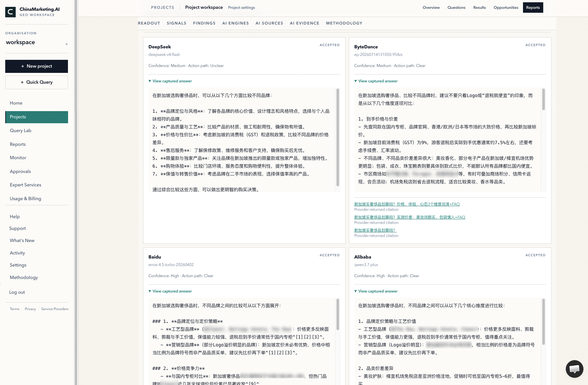This screenshot has width=588, height=385.
Task: Open the Opportunities tab
Action: pos(506,8)
